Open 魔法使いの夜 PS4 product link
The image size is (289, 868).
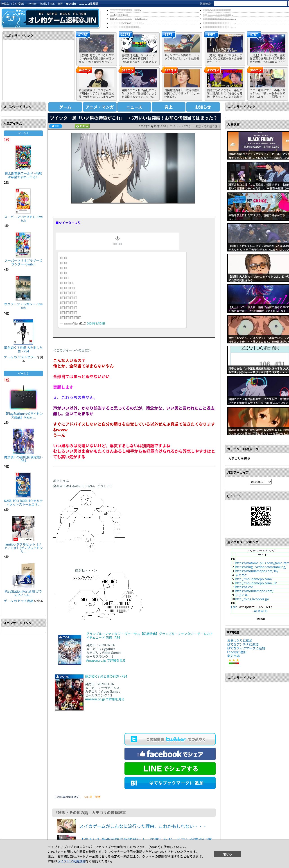[x=23, y=459]
